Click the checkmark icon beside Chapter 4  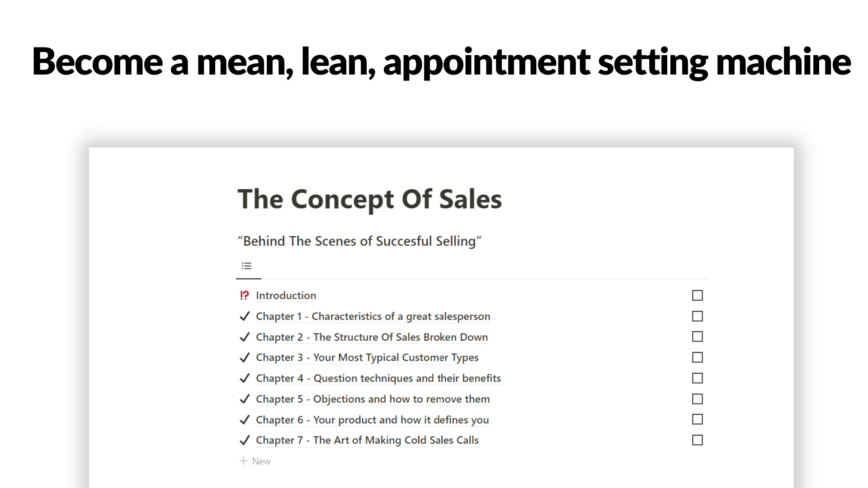[245, 378]
